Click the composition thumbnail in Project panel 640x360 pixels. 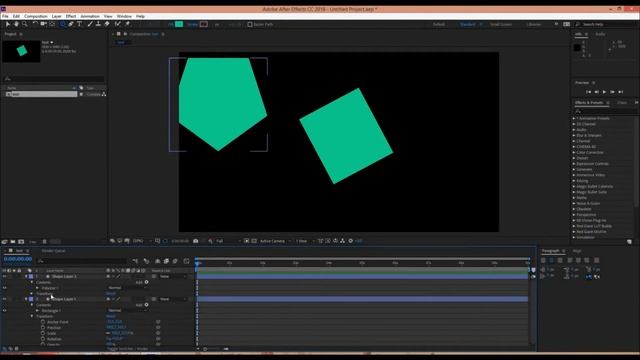click(x=21, y=51)
